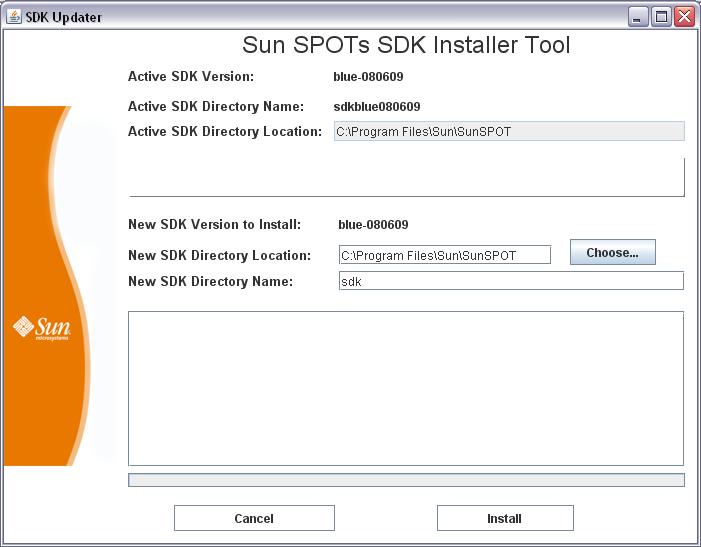Maximize the SDK Updater window
The width and height of the screenshot is (701, 547).
tap(661, 17)
